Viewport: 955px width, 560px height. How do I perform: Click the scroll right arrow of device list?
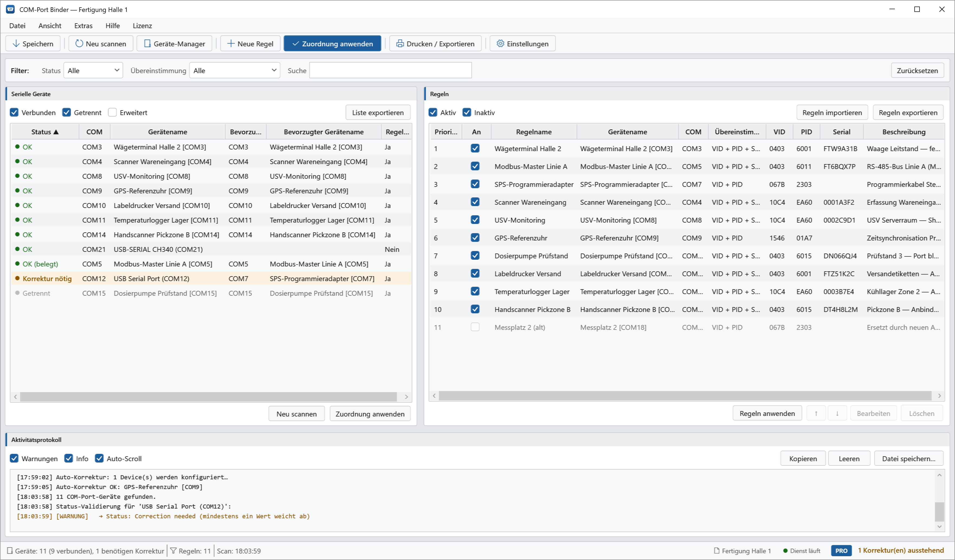[406, 396]
